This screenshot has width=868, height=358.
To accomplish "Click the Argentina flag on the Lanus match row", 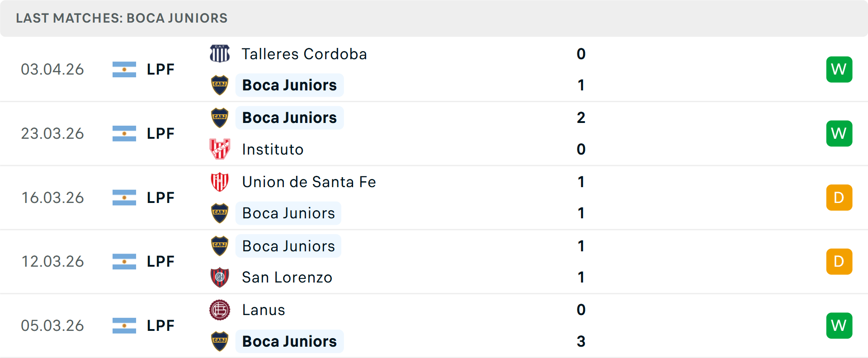I will click(124, 325).
